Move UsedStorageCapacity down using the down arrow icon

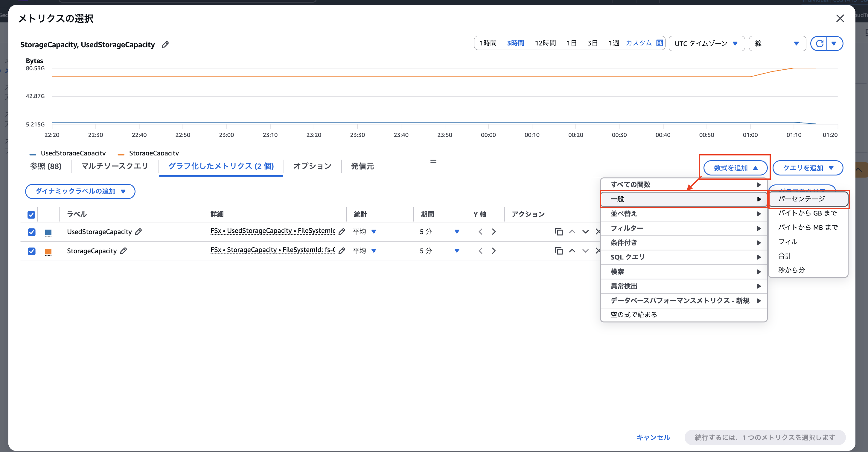[585, 232]
